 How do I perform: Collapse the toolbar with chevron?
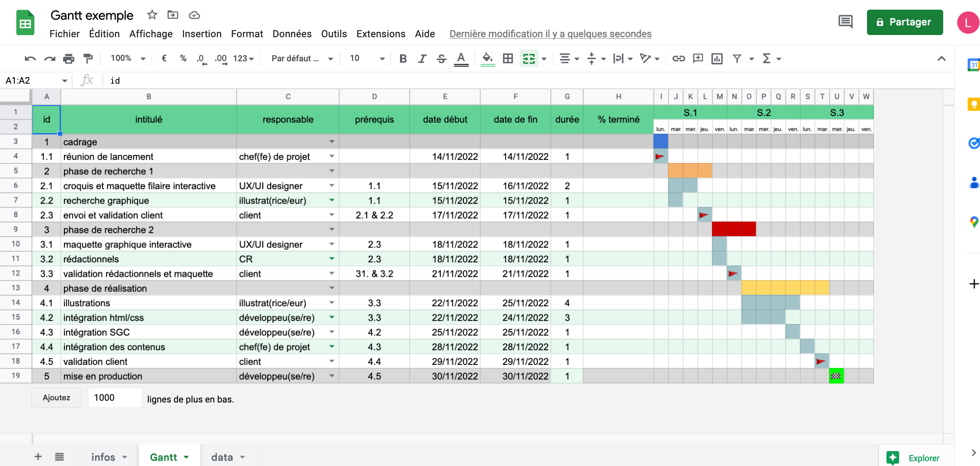point(941,59)
